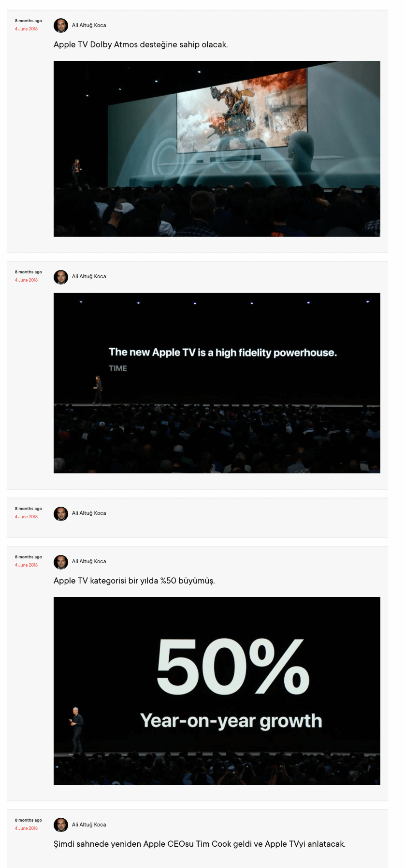Open Dolby Atmos stage photo
Viewport: 405px width, 868px height.
click(217, 149)
